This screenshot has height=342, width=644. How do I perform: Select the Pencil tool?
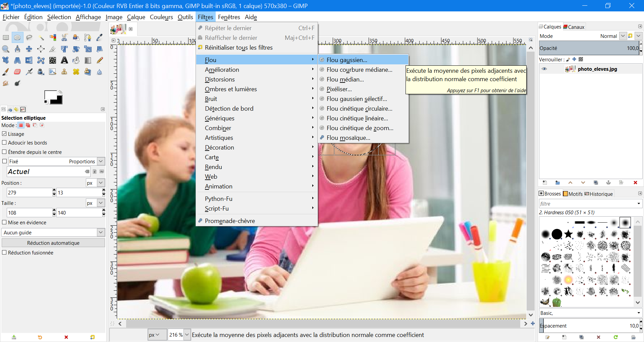tap(100, 60)
